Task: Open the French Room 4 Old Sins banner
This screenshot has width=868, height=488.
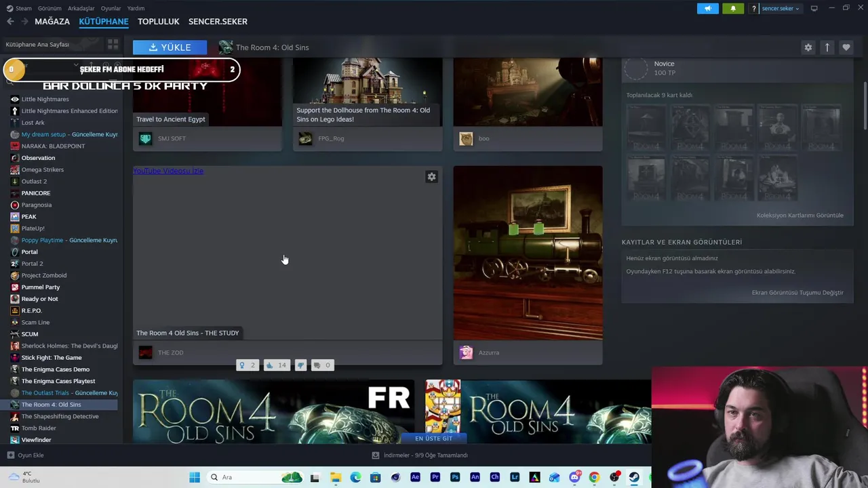Action: [273, 412]
